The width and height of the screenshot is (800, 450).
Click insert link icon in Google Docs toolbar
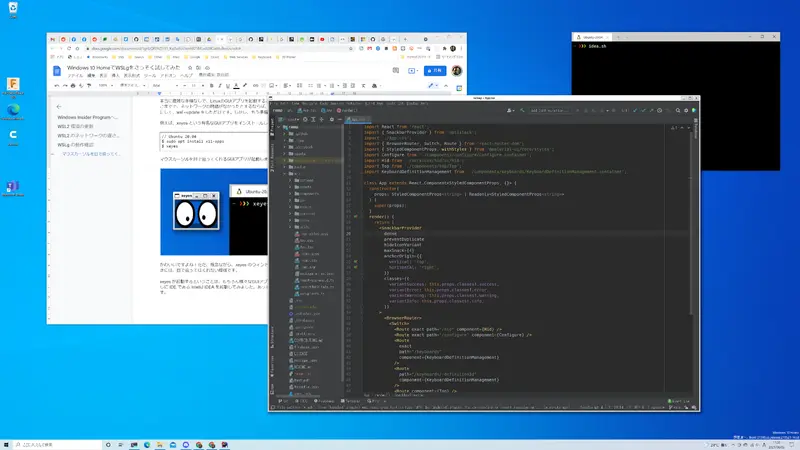click(256, 86)
